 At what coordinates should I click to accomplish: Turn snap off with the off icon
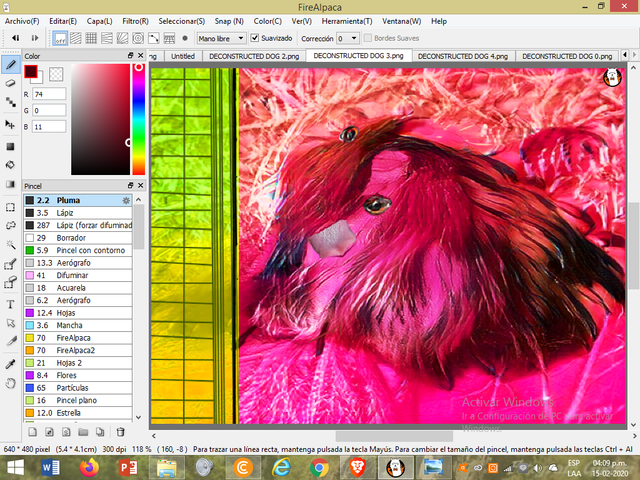point(60,38)
